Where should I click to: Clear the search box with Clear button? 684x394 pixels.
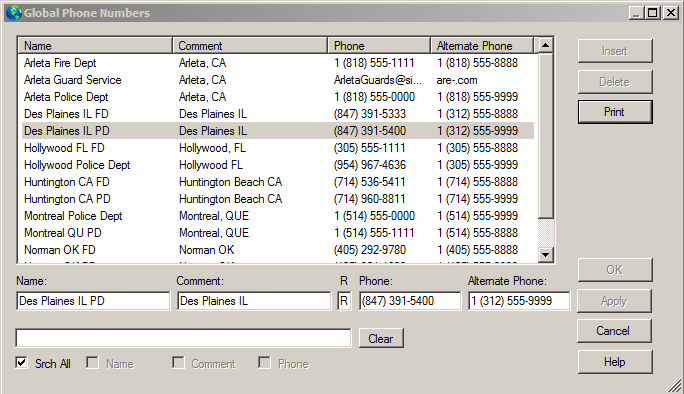click(x=381, y=338)
